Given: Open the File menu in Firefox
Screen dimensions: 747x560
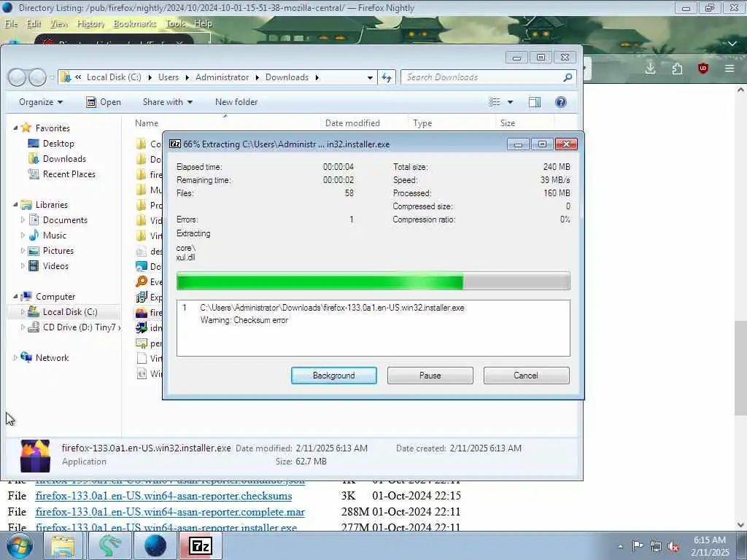Looking at the screenshot, I should [11, 23].
